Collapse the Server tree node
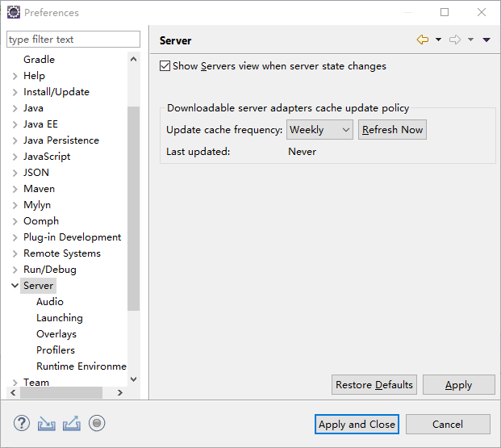Image resolution: width=501 pixels, height=448 pixels. point(15,285)
